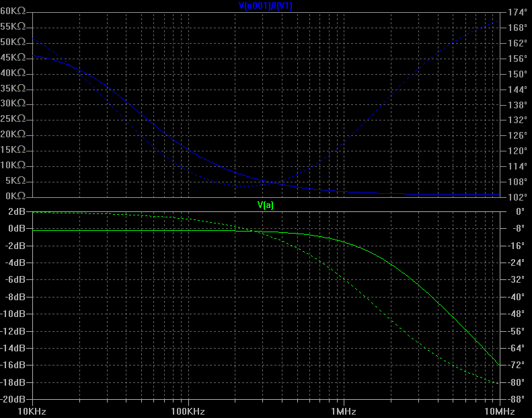
Task: Click the -16dB axis label
Action: (x=13, y=365)
